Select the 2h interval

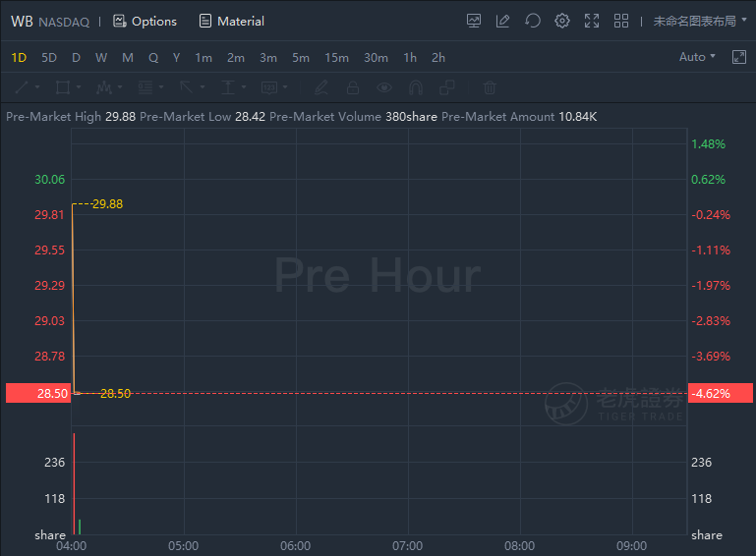click(437, 58)
